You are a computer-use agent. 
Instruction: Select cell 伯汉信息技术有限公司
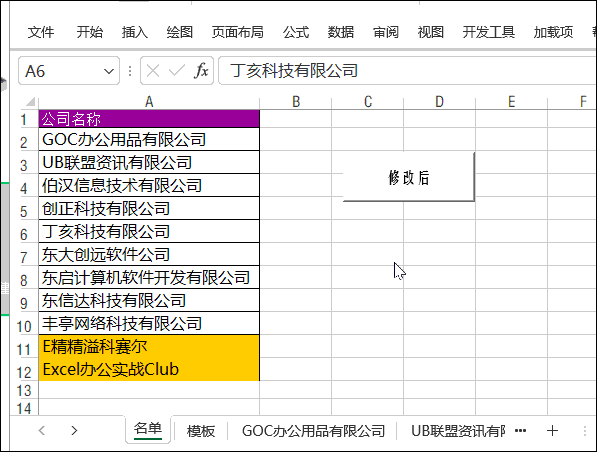pos(149,185)
